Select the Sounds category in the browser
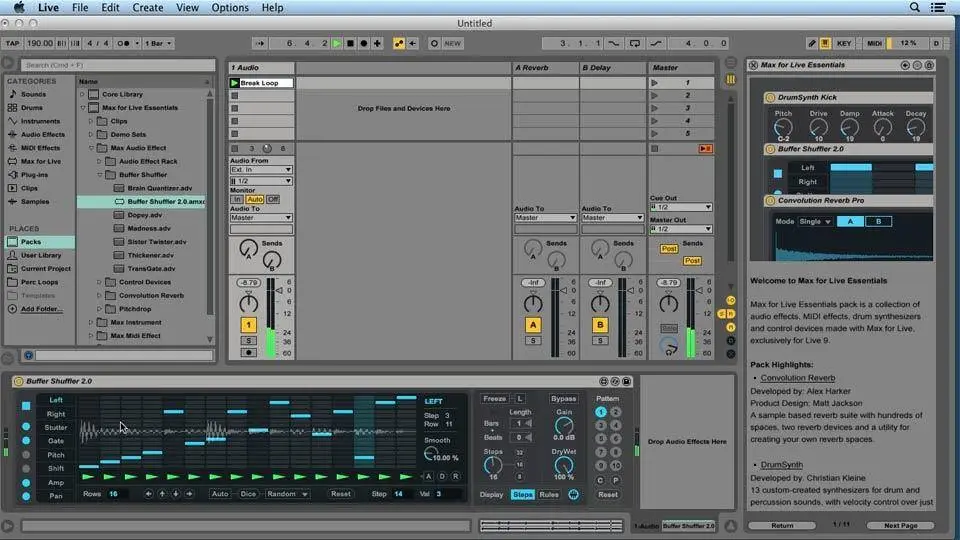This screenshot has height=540, width=960. [x=34, y=94]
